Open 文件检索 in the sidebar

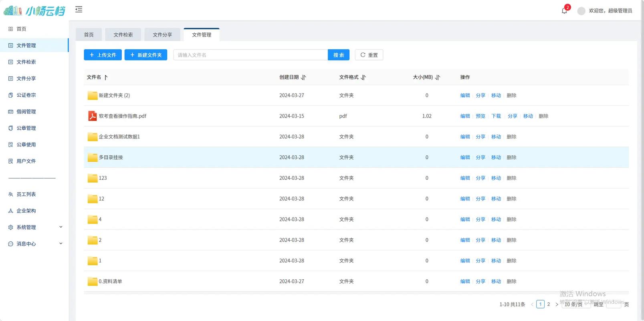pos(34,62)
